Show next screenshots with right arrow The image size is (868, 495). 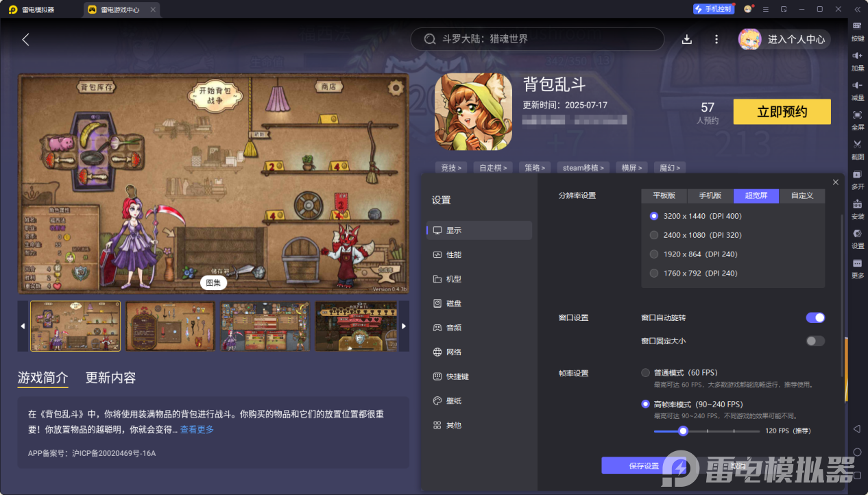click(404, 326)
